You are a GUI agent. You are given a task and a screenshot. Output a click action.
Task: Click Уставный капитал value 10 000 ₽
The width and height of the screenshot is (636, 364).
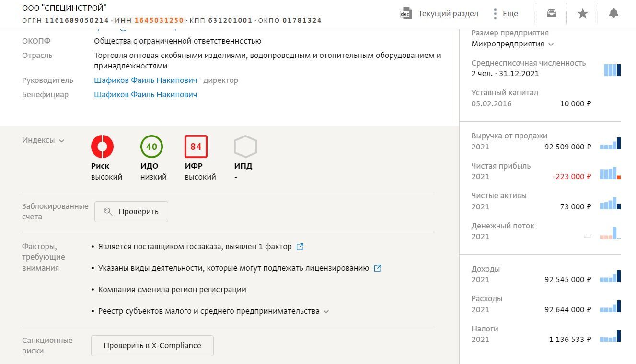tap(576, 104)
